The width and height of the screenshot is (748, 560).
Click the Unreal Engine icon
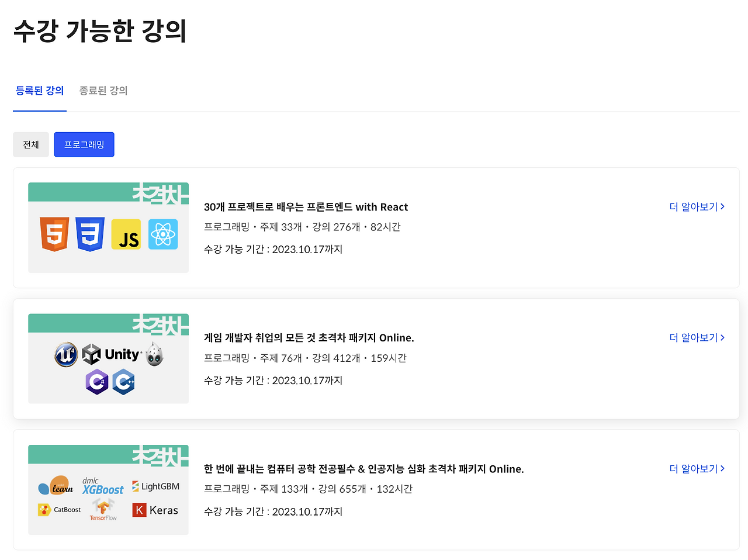pyautogui.click(x=66, y=354)
